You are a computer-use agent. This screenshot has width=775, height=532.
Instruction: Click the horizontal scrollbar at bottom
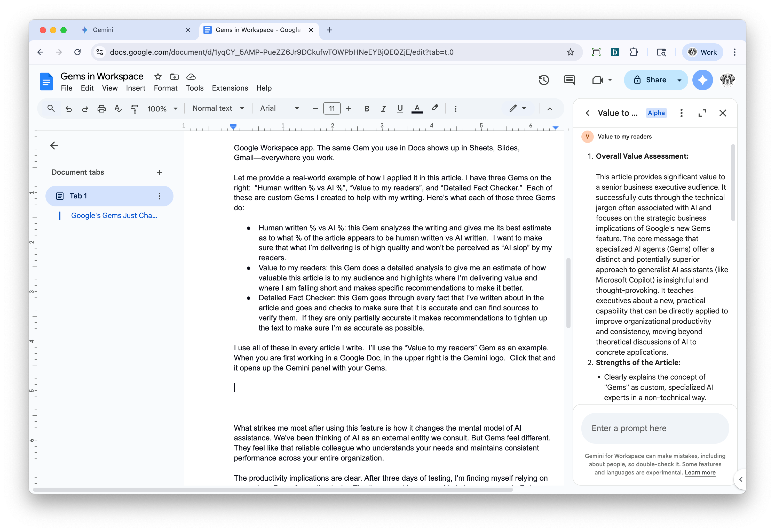(272, 490)
